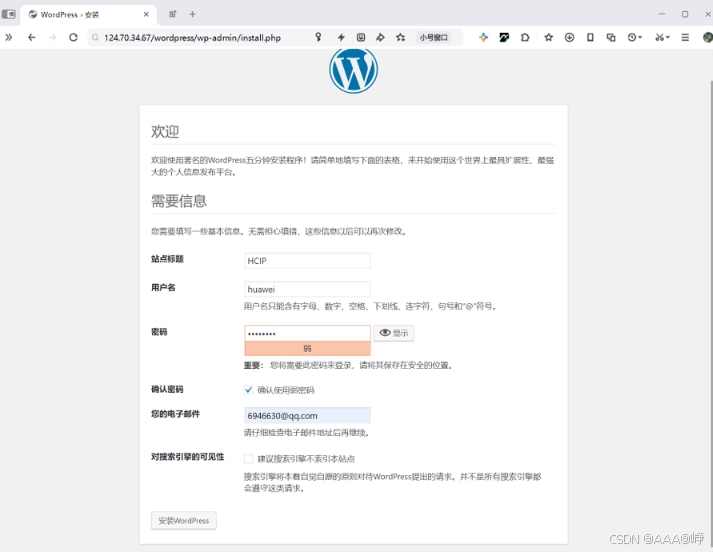Click the 对搜索引擎的可见性 label
713x552 pixels.
pyautogui.click(x=188, y=457)
